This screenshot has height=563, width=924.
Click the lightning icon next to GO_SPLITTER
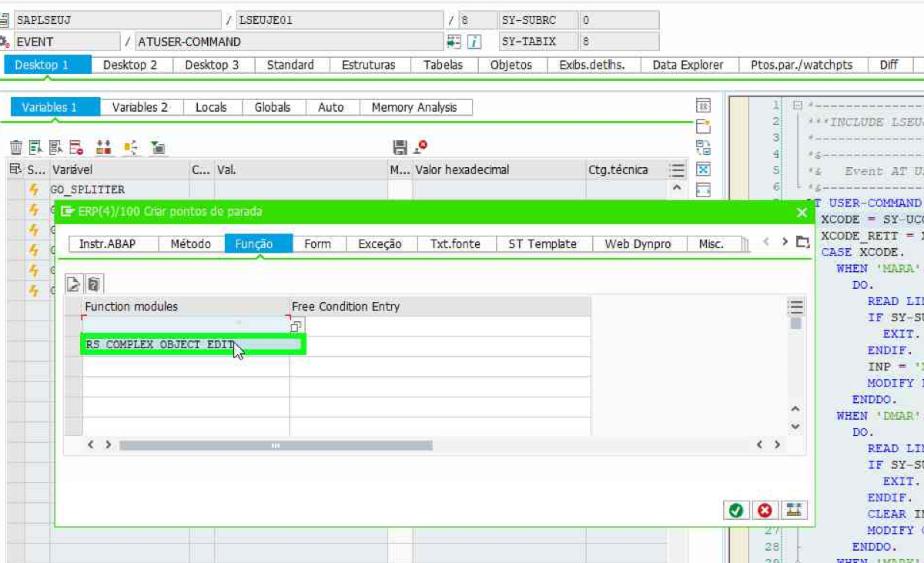tap(34, 189)
